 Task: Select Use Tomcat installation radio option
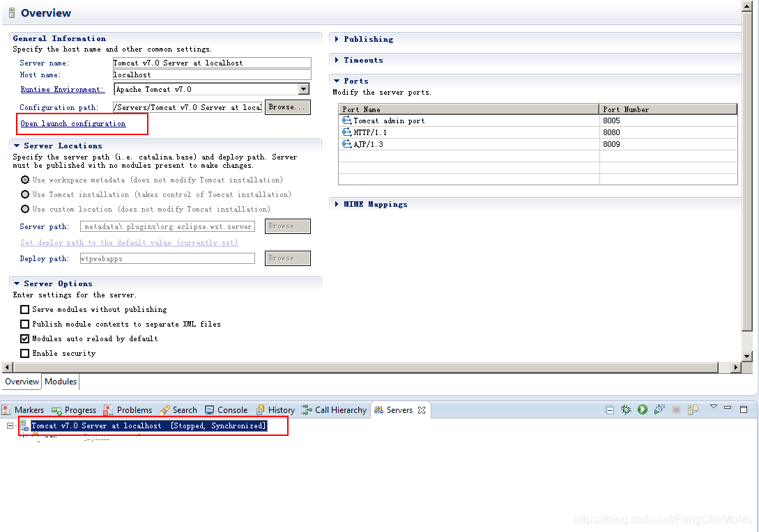(25, 194)
